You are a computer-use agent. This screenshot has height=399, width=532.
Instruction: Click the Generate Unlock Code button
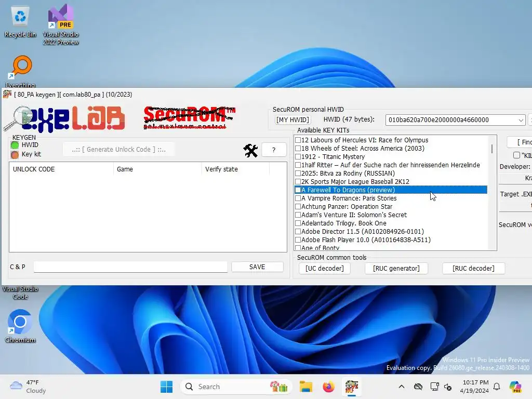119,150
